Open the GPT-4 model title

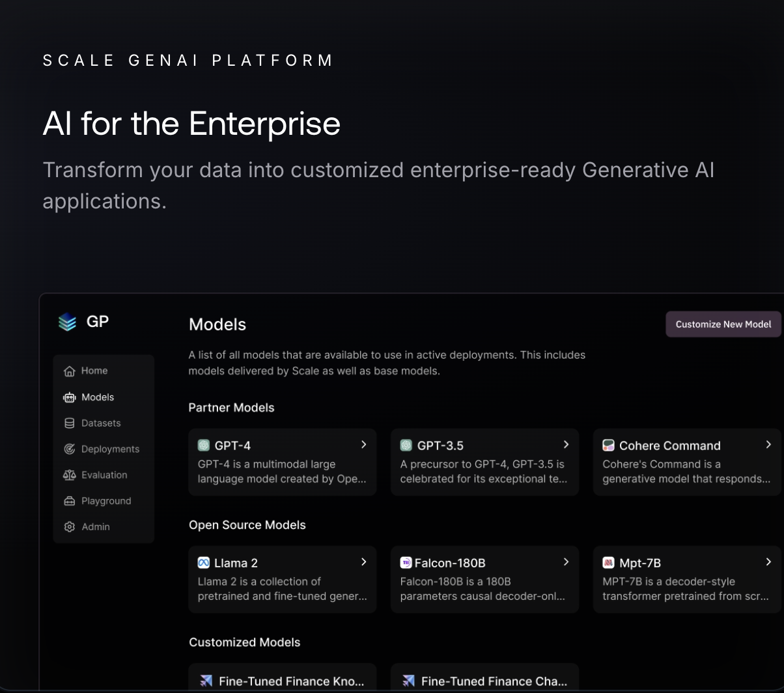point(232,445)
